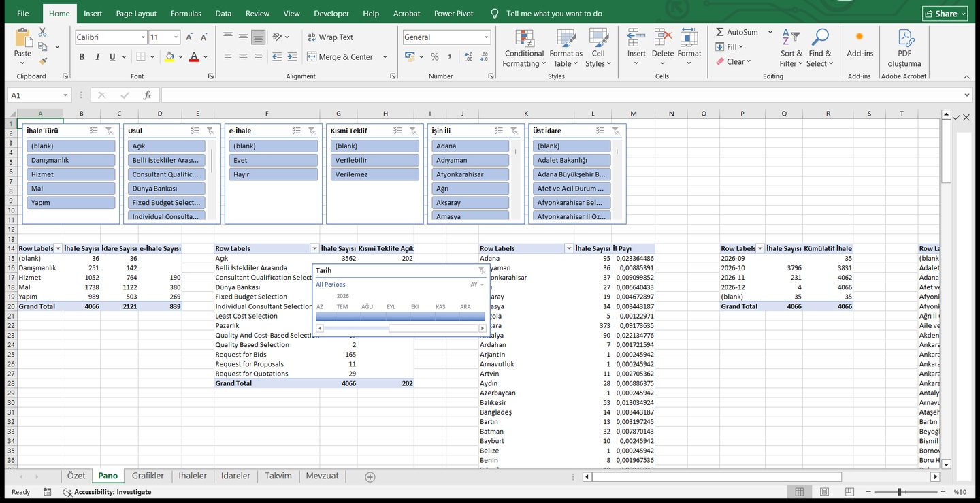Viewport: 980px width, 503px height.
Task: Increase font size with the larger A
Action: point(189,37)
